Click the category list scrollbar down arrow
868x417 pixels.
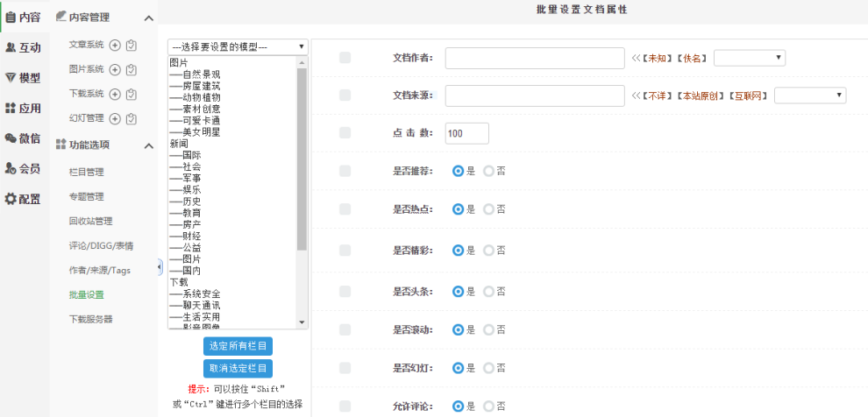(x=302, y=322)
